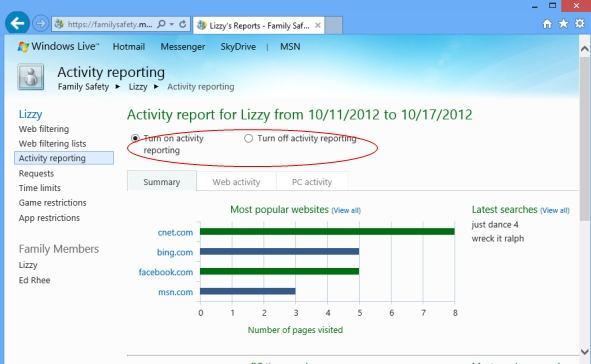
Task: Open the msn.com link in chart
Action: coord(176,292)
